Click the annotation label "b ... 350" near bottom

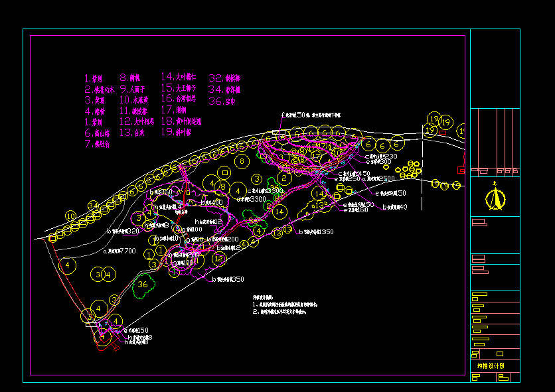point(228,279)
